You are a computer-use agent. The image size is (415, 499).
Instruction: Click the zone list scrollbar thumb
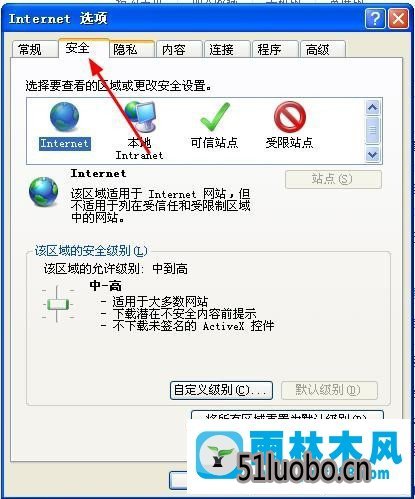tap(372, 130)
